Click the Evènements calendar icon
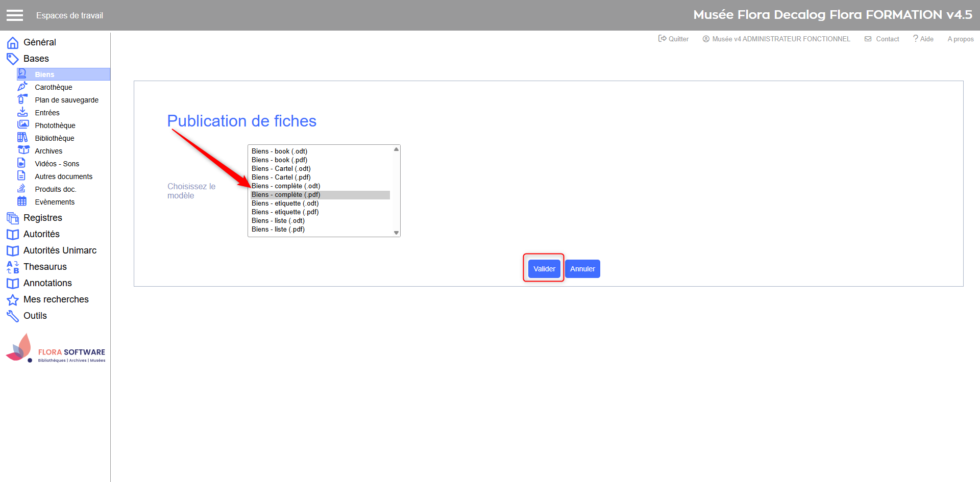The height and width of the screenshot is (482, 980). [x=22, y=201]
